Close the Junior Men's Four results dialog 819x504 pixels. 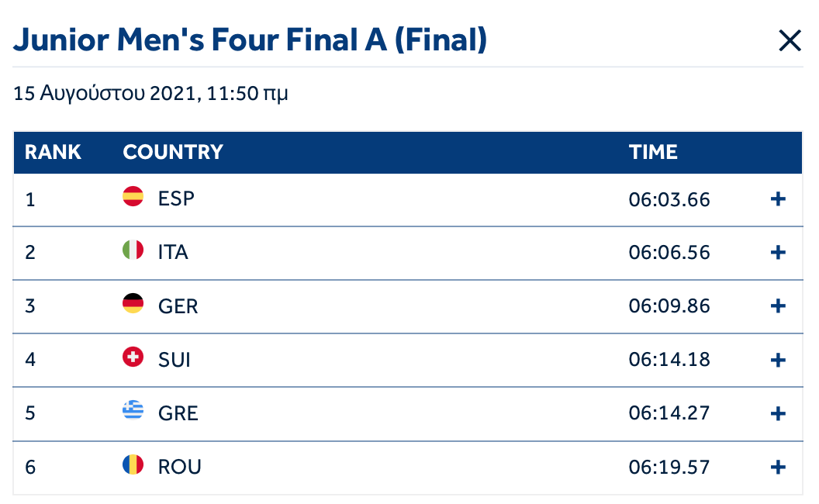point(790,41)
